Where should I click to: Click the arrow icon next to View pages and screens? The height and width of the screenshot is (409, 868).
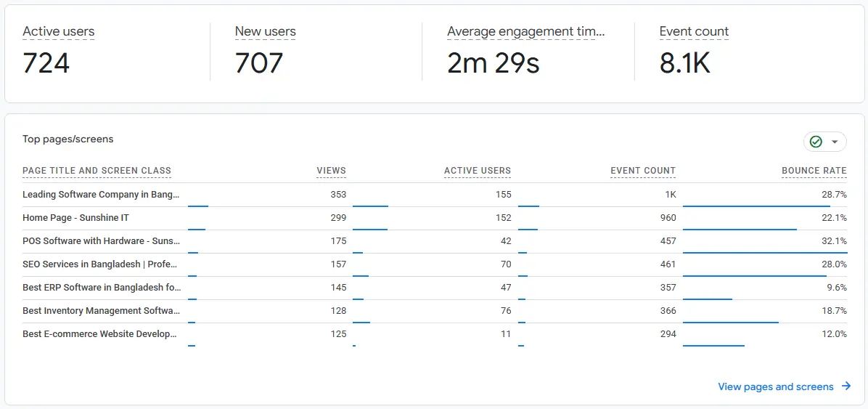pyautogui.click(x=846, y=386)
